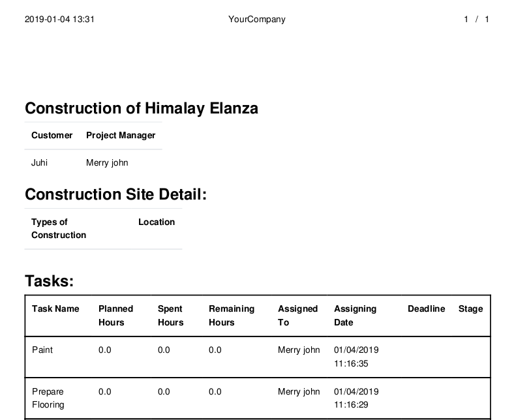Click the Assigning Date column header
Viewport: 516px width, 420px height.
click(355, 316)
